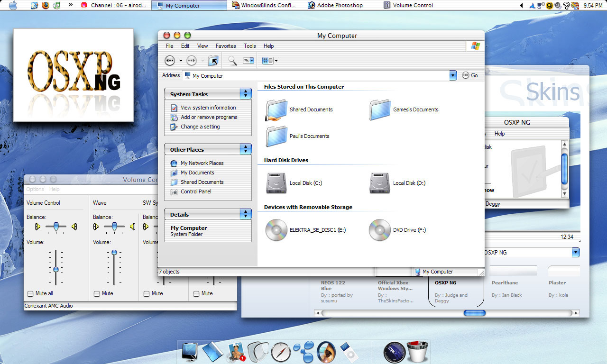Screen dimensions: 607x364
Task: Open the Views dropdown arrow
Action: [276, 61]
